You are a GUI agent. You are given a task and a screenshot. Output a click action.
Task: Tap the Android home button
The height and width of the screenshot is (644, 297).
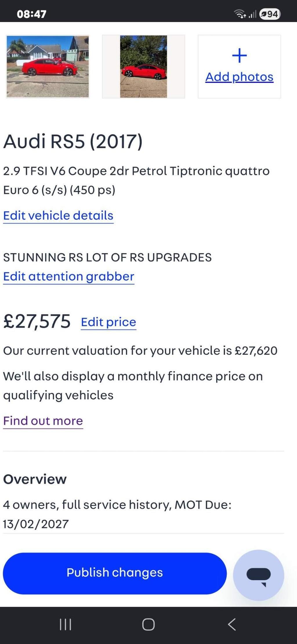tap(148, 624)
